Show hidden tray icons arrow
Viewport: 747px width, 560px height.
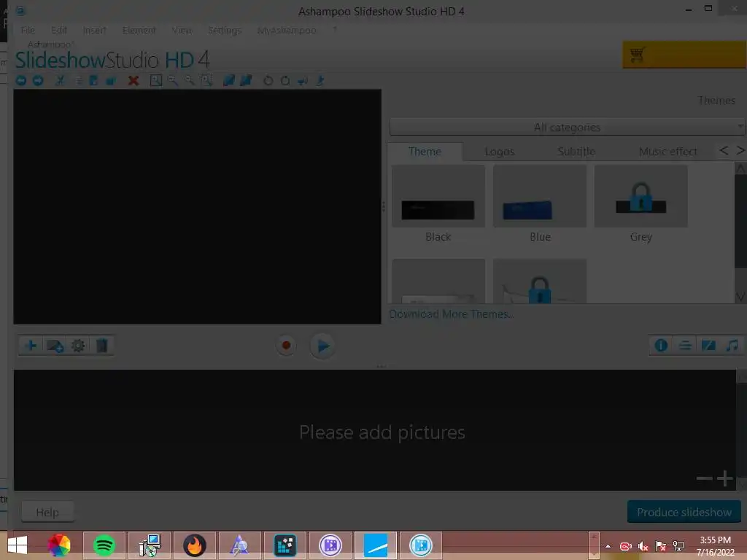608,546
